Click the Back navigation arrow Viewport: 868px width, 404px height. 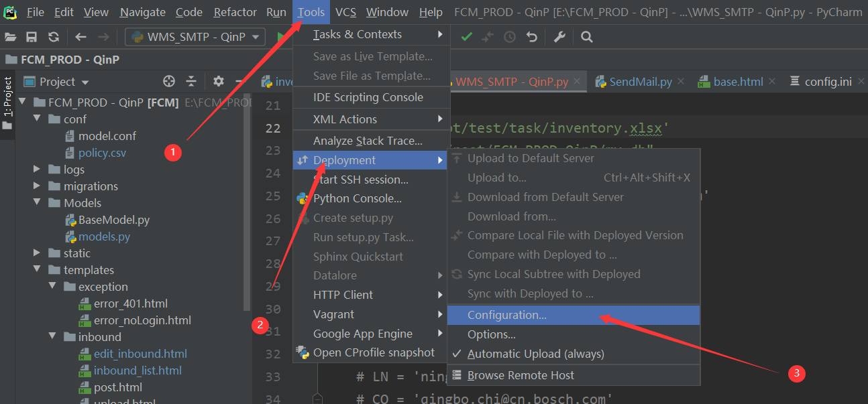pyautogui.click(x=81, y=37)
